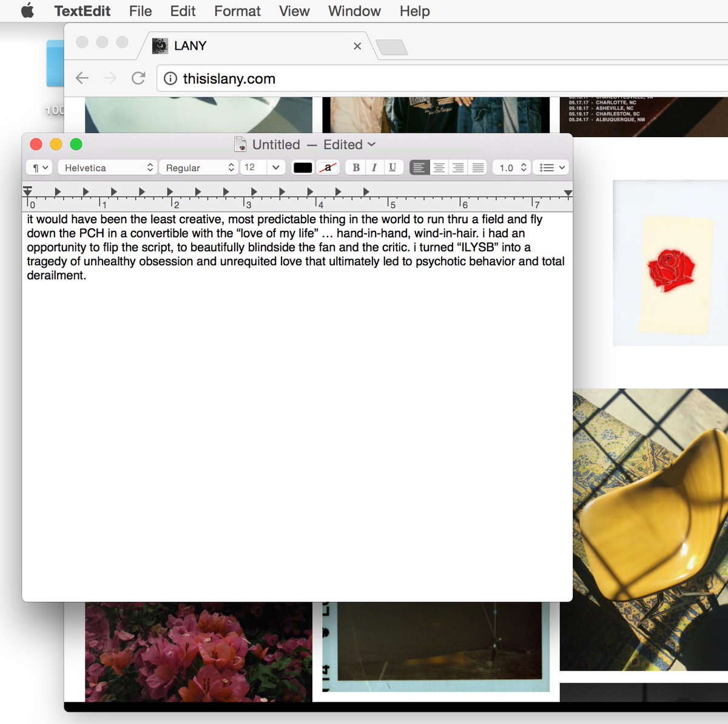Open the Untitled document title dropdown
The image size is (728, 724).
(x=371, y=144)
